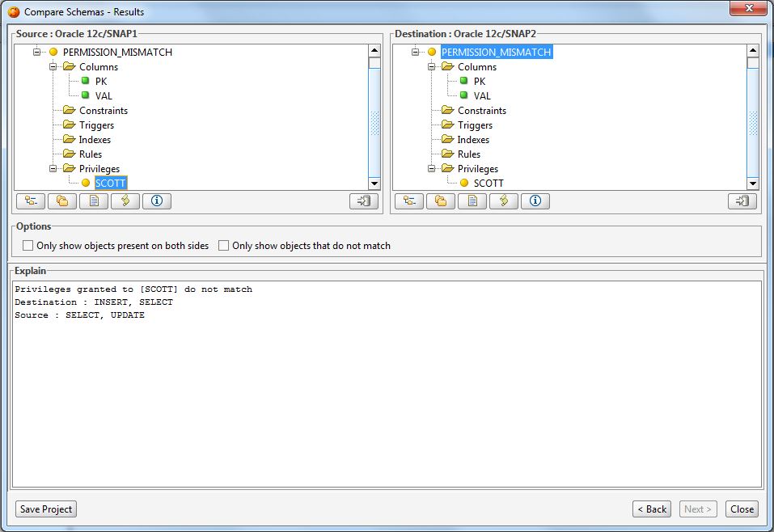
Task: Select PERMISSION_MISMATCH in Source tree
Action: (x=117, y=52)
